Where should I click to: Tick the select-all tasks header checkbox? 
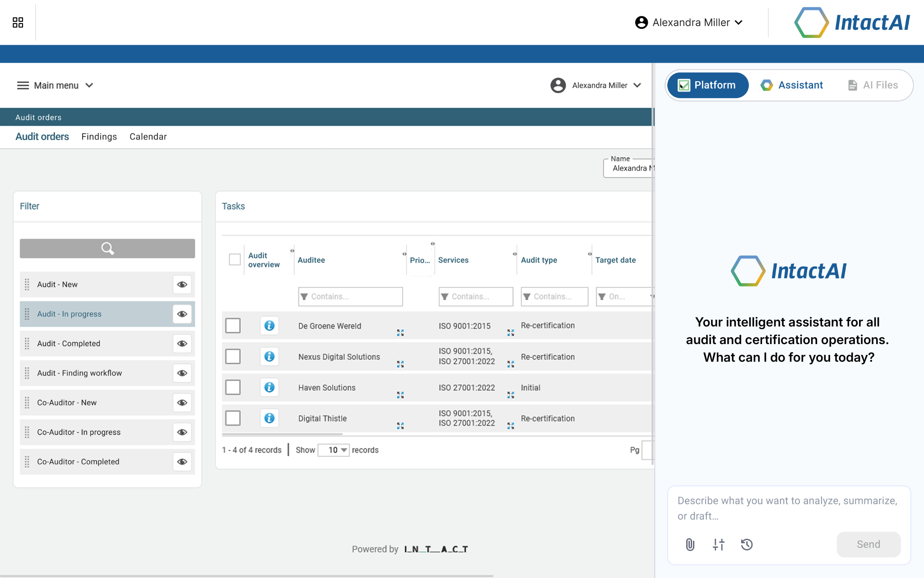pos(235,260)
